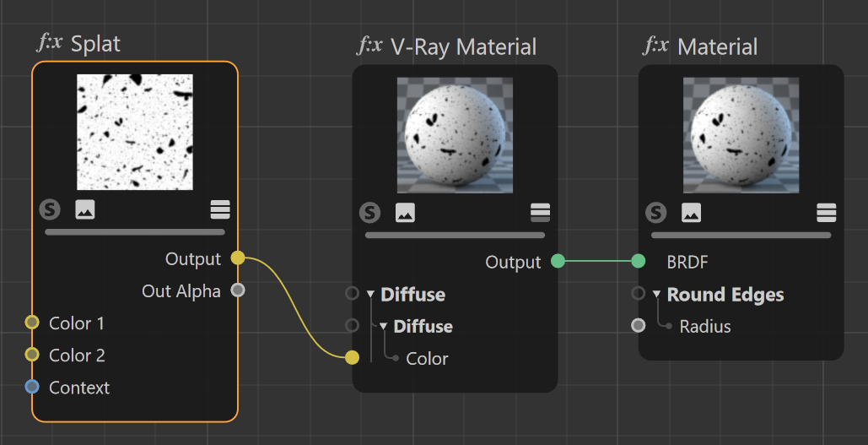Screen dimensions: 868x445
Task: Open the hamburger menu on V-Ray Material node
Action: (x=540, y=213)
